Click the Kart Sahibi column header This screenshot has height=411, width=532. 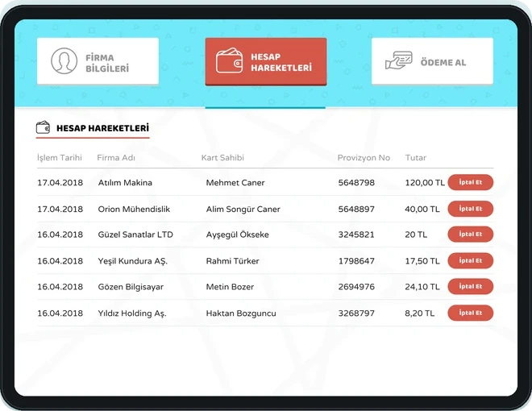click(x=222, y=158)
